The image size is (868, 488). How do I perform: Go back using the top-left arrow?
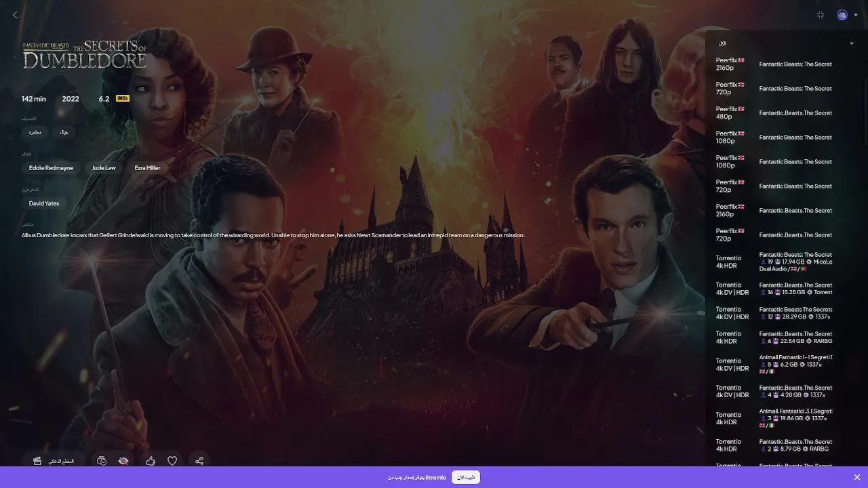(15, 15)
